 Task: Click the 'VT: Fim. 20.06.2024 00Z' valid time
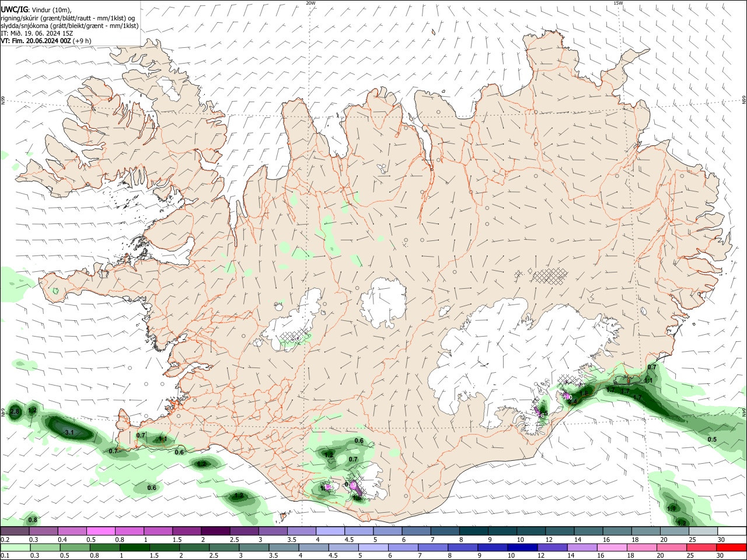[x=36, y=41]
